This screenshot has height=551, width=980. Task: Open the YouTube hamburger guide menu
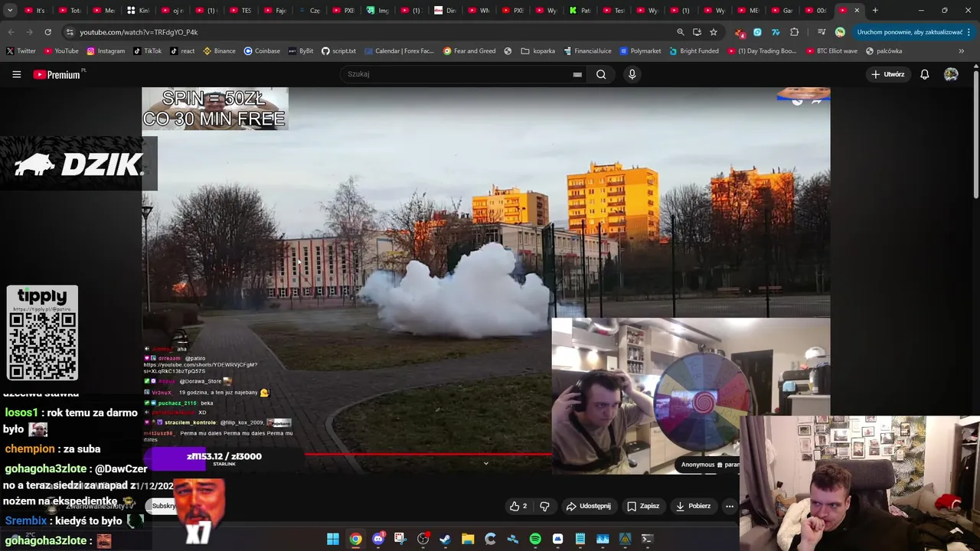[16, 74]
